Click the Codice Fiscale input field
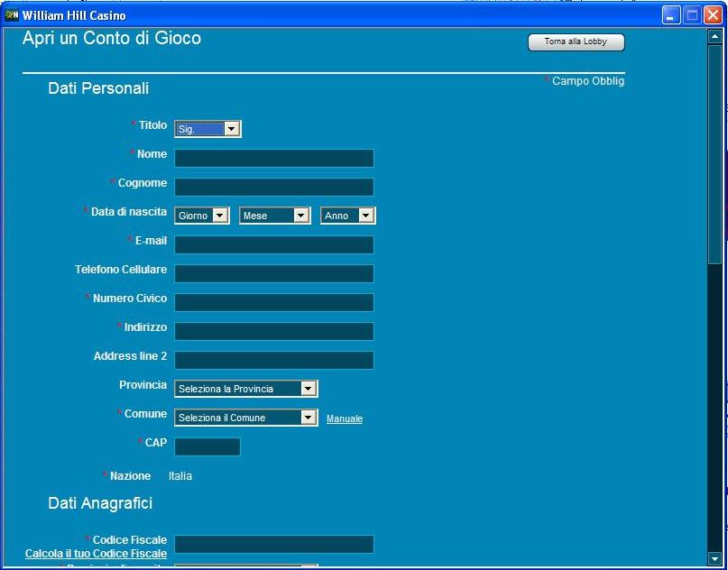This screenshot has height=570, width=728. pos(274,544)
